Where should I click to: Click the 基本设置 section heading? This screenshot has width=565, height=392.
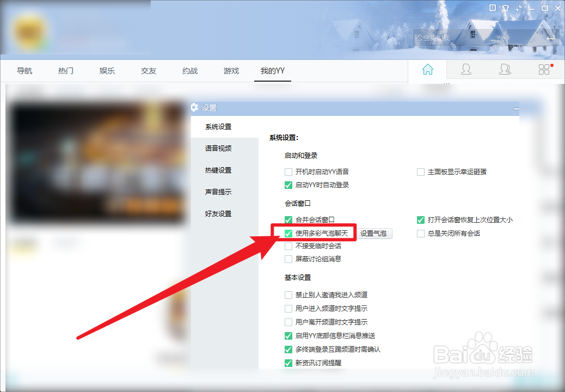298,278
